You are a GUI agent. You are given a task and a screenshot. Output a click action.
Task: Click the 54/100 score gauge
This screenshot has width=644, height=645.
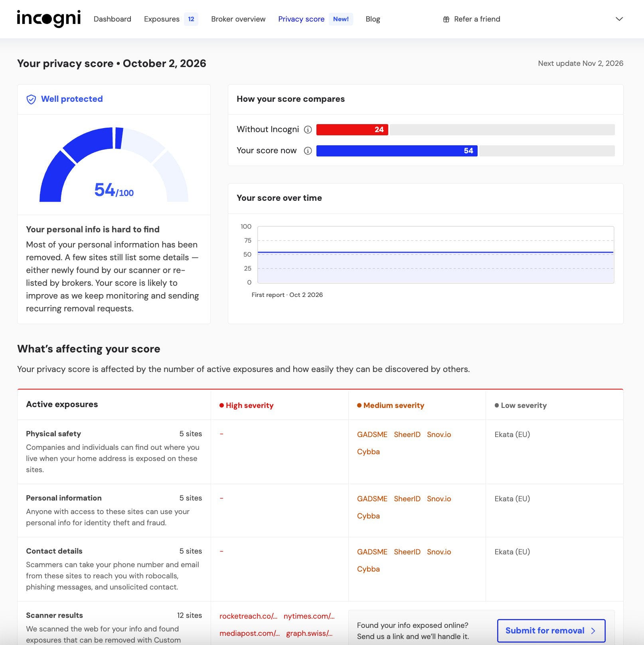[x=114, y=164]
